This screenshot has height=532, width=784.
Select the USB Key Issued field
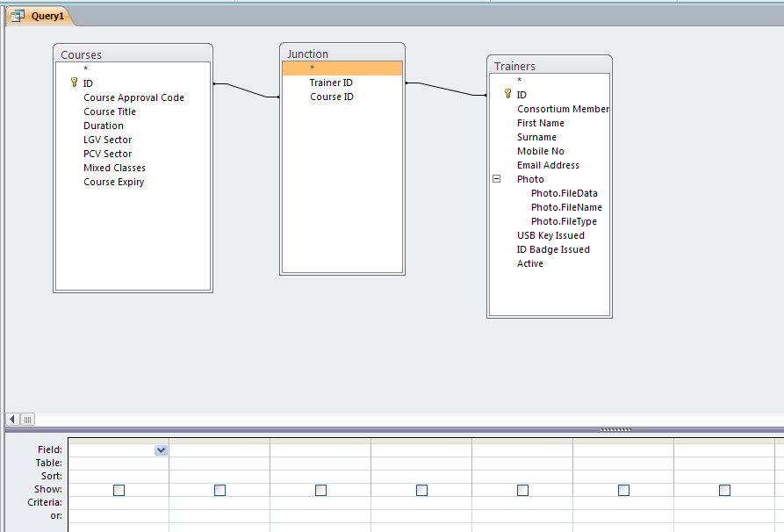[x=550, y=235]
